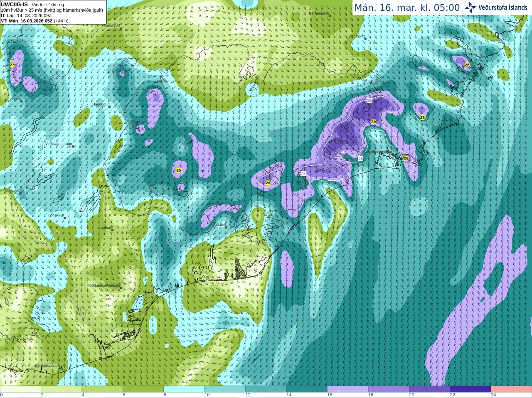This screenshot has height=398, width=532.
Task: Select the date header Mán. 16. mar. kl. 05:00
Action: coord(407,7)
